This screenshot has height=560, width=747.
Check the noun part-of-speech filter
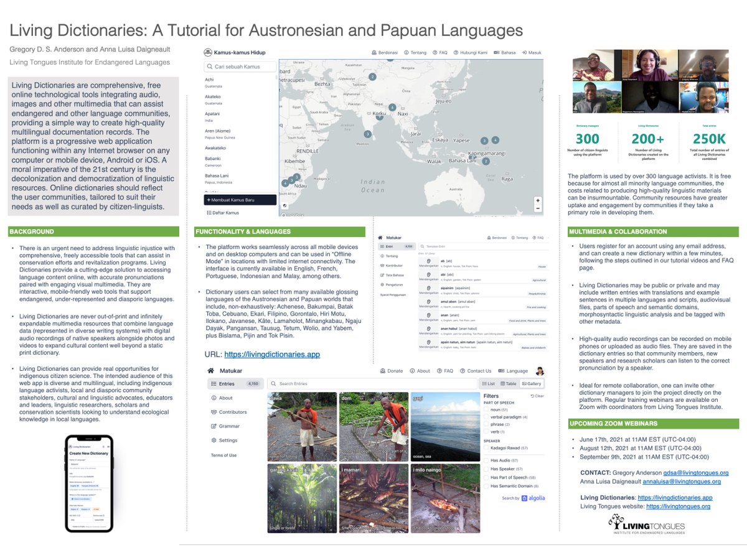[487, 410]
